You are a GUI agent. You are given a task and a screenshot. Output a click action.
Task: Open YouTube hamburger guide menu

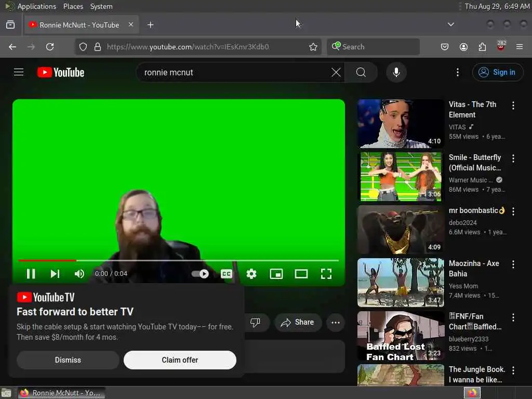[x=19, y=72]
